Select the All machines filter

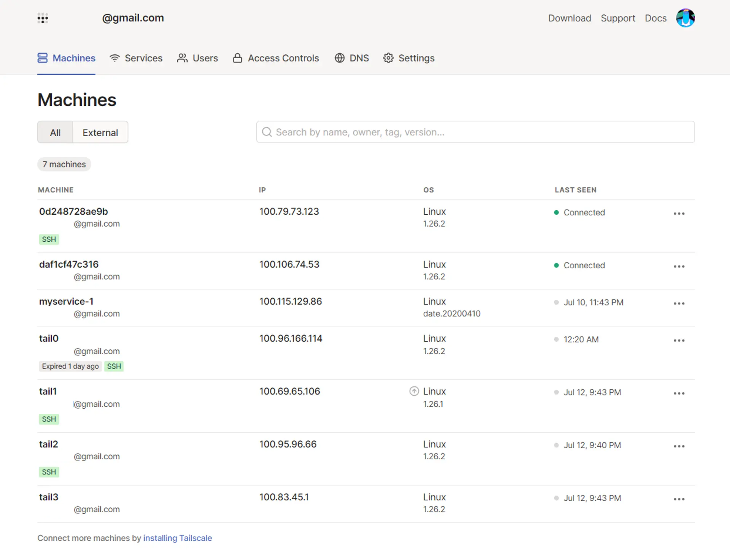(55, 133)
